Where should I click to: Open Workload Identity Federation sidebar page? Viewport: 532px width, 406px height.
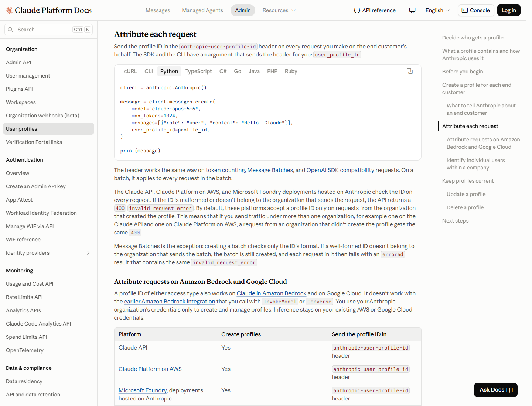(48, 213)
